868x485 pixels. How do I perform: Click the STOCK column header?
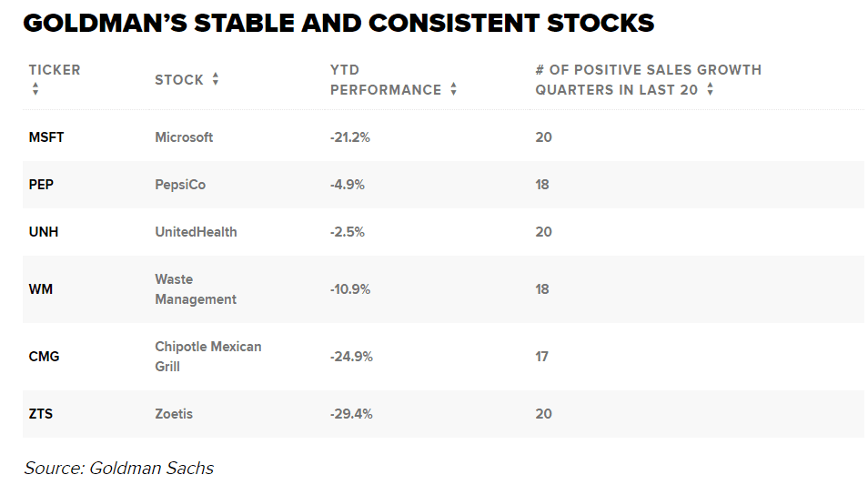tap(179, 80)
